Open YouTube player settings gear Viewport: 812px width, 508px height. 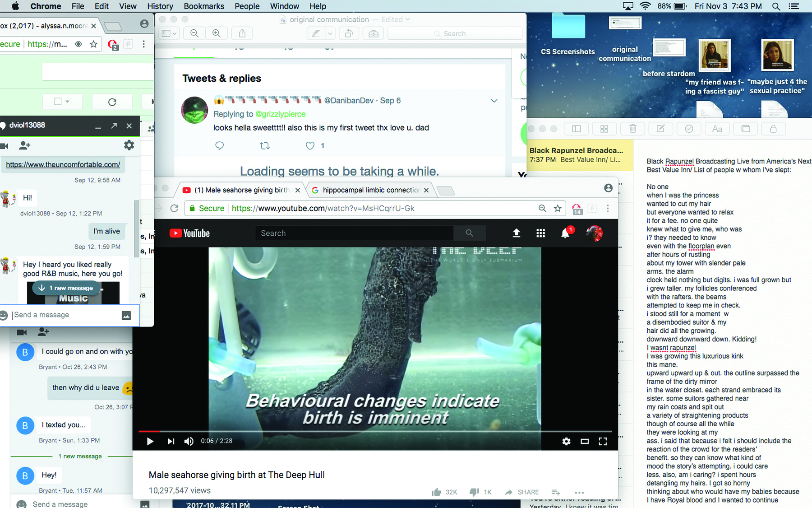click(x=566, y=441)
